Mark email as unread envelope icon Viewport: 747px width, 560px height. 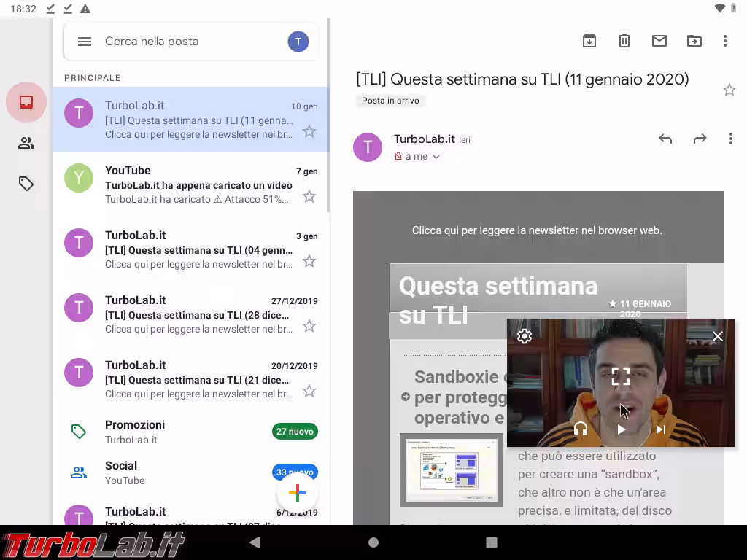point(659,42)
